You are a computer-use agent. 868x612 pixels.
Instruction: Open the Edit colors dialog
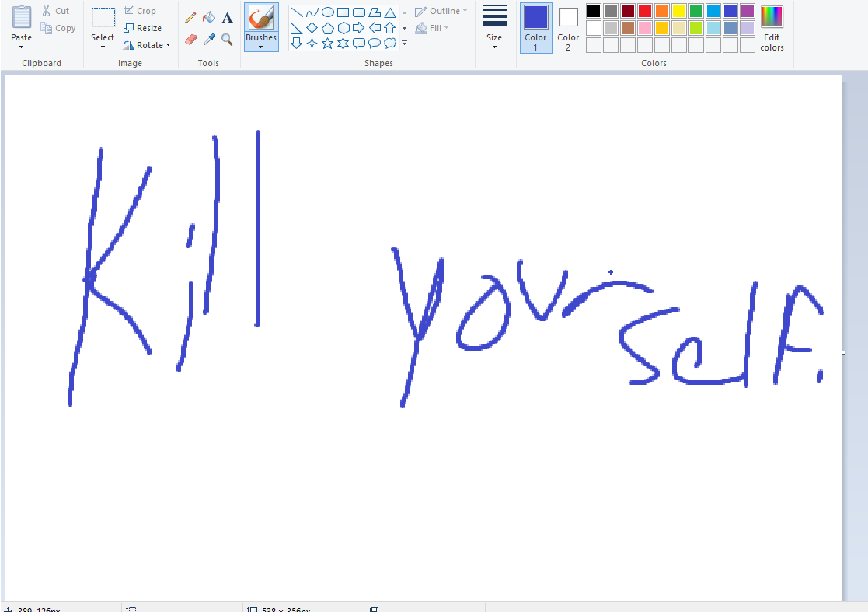click(772, 28)
